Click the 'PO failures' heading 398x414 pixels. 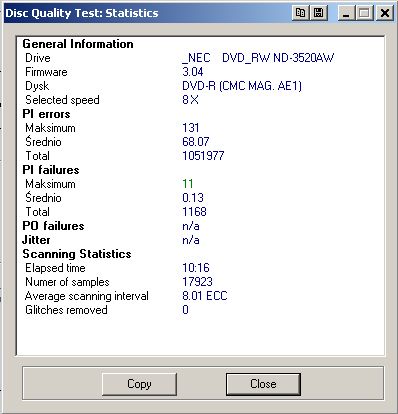tap(53, 226)
